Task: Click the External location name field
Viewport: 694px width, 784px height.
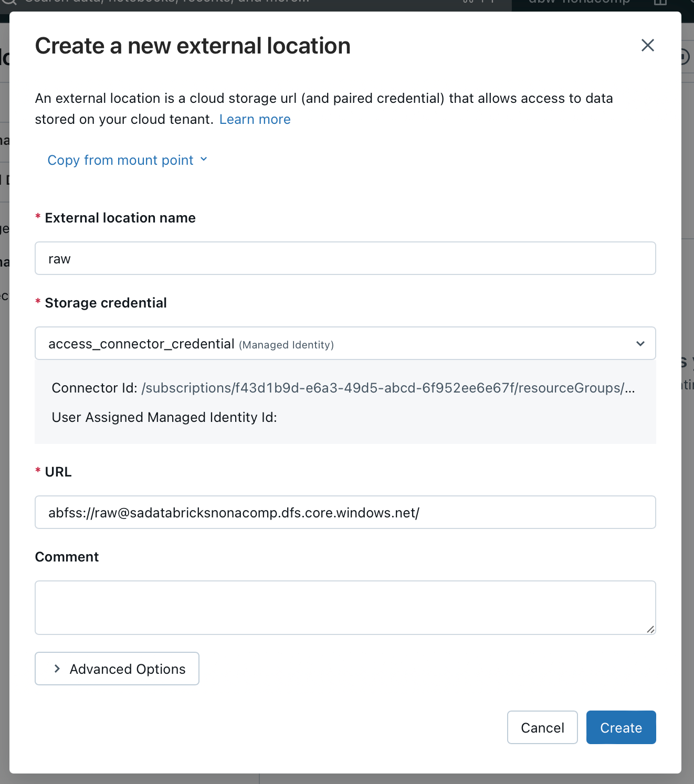Action: pyautogui.click(x=345, y=258)
